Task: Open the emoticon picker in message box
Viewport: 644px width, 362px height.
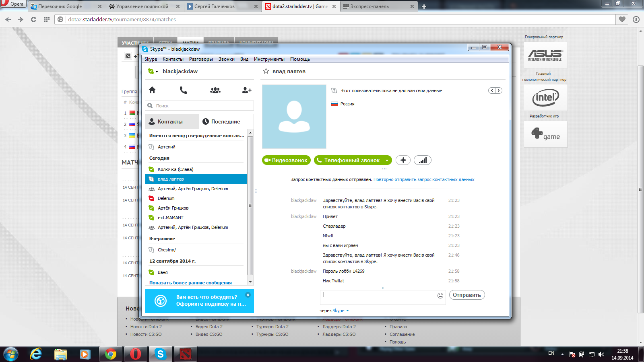Action: (440, 296)
